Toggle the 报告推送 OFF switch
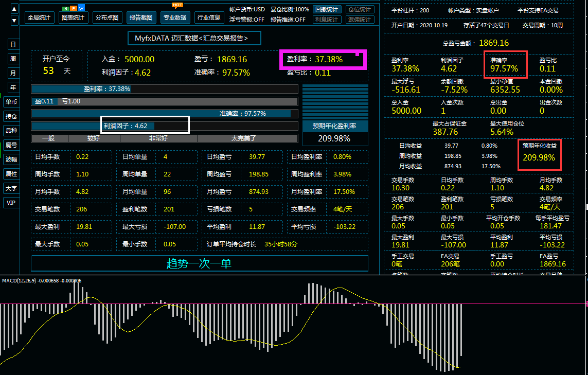This screenshot has height=375, width=588. point(288,20)
